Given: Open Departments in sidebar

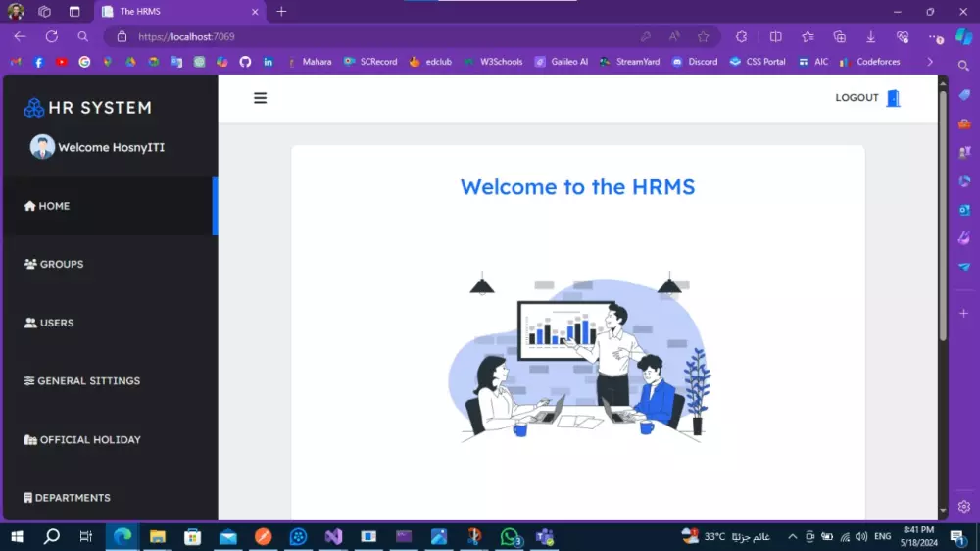Looking at the screenshot, I should (x=110, y=498).
